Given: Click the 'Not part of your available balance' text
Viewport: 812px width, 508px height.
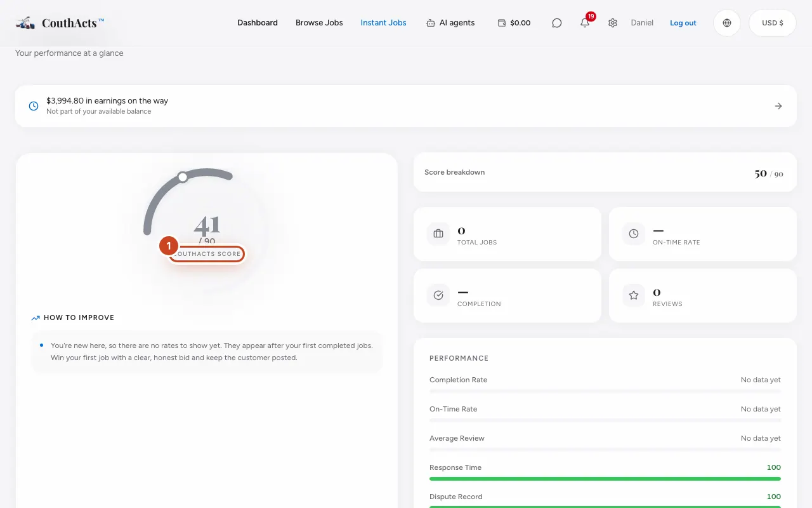Looking at the screenshot, I should pos(99,112).
